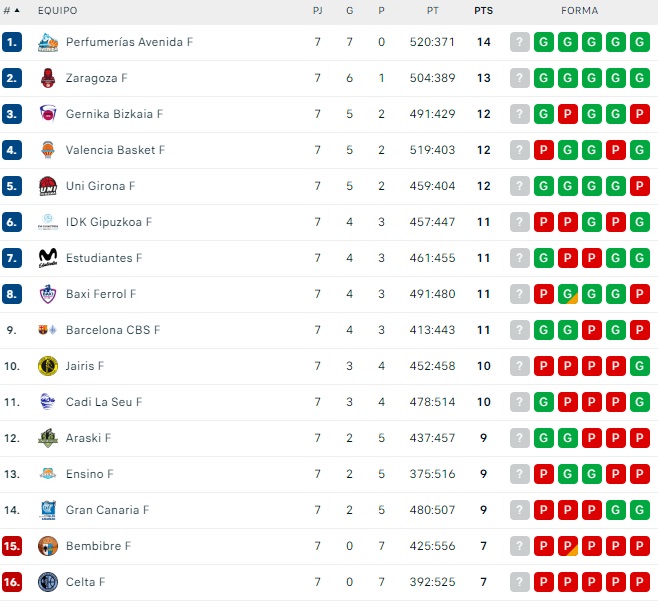This screenshot has height=608, width=658.
Task: Sort standings by PTS column header
Action: coord(483,11)
